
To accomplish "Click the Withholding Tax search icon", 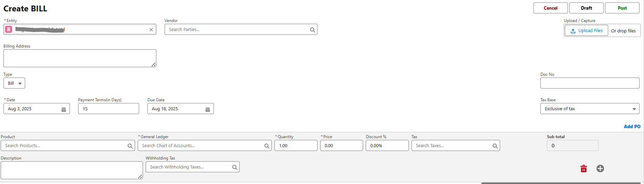I will [x=235, y=167].
